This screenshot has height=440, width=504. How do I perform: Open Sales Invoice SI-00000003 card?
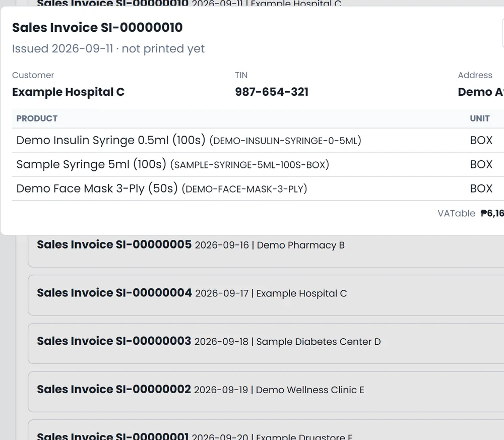coord(266,343)
